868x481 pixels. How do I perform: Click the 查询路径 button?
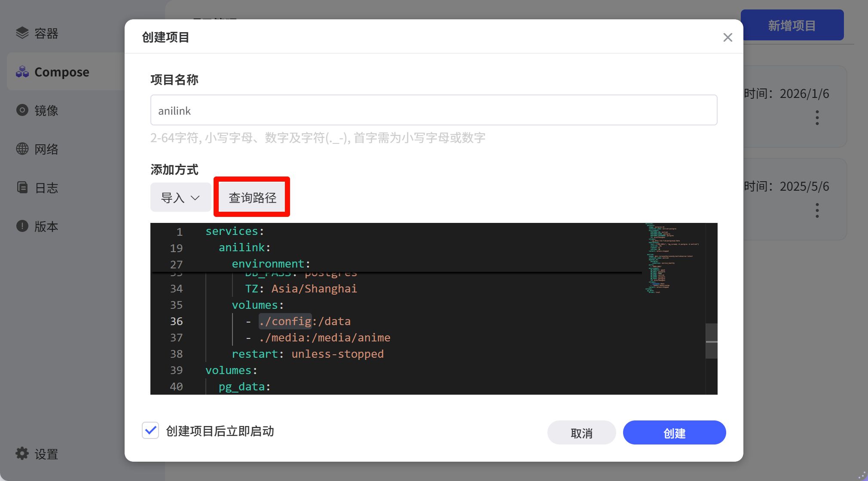[x=252, y=198]
